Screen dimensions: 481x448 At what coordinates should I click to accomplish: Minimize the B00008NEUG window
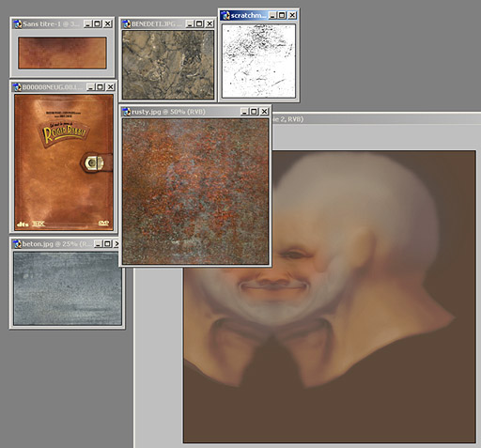pos(90,87)
